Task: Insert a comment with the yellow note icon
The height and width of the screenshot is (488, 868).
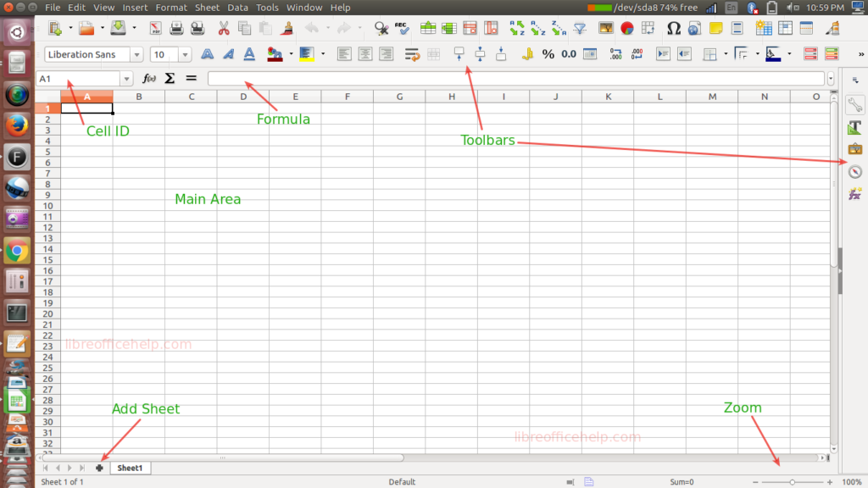Action: pyautogui.click(x=715, y=28)
